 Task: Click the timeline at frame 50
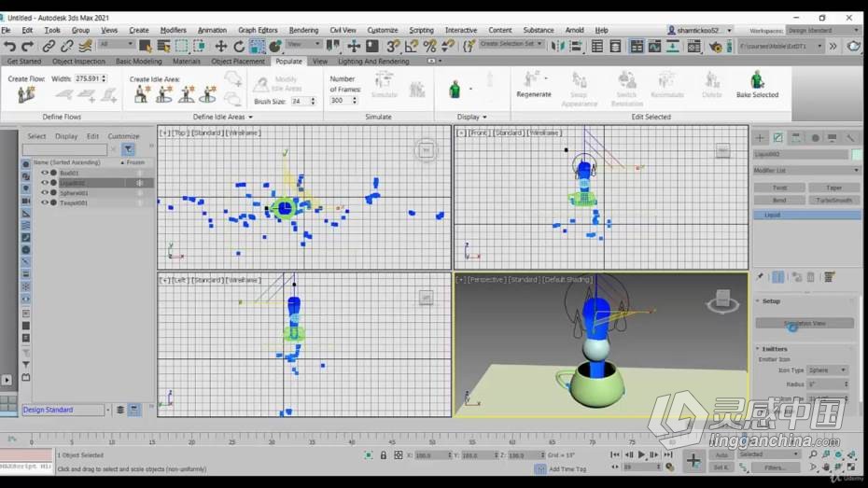click(x=432, y=440)
